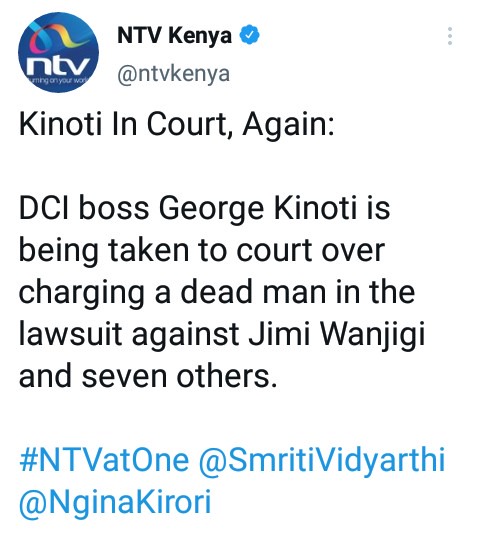This screenshot has width=480, height=539.
Task: Click the line 'and seven others.'
Action: point(148,376)
